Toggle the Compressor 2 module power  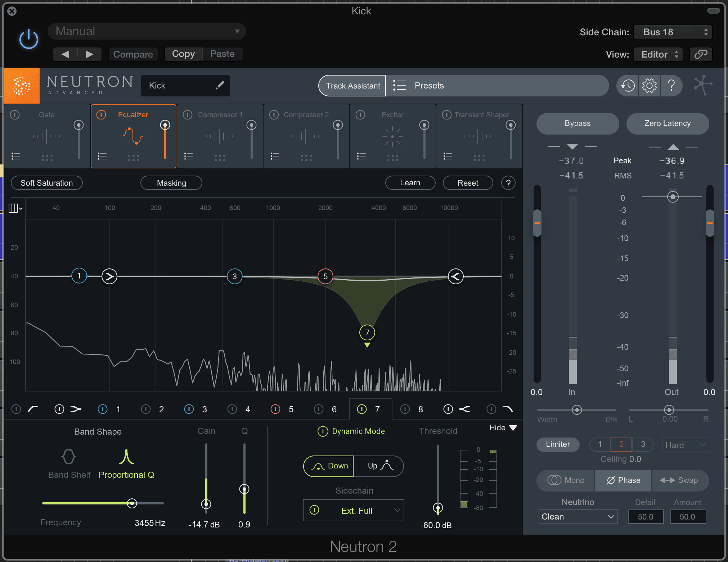(x=274, y=115)
